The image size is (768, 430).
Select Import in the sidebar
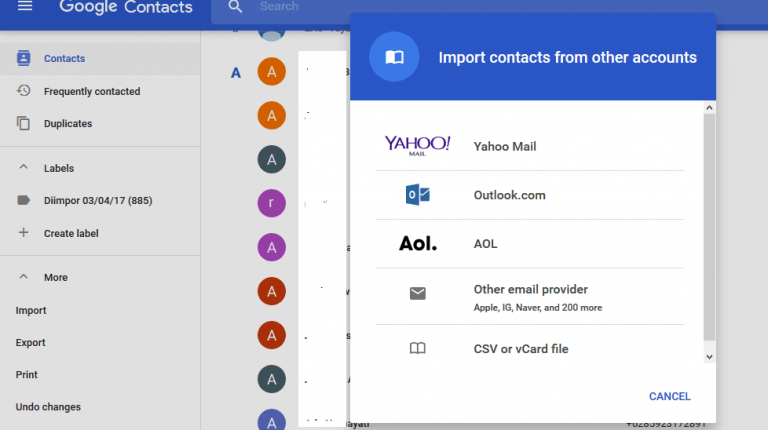(31, 310)
